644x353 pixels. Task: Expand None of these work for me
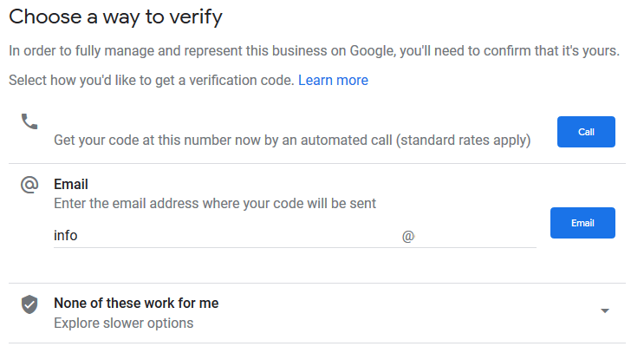coord(317,313)
